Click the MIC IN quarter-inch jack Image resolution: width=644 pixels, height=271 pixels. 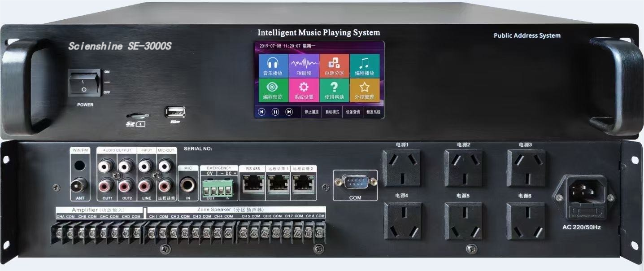pyautogui.click(x=187, y=185)
